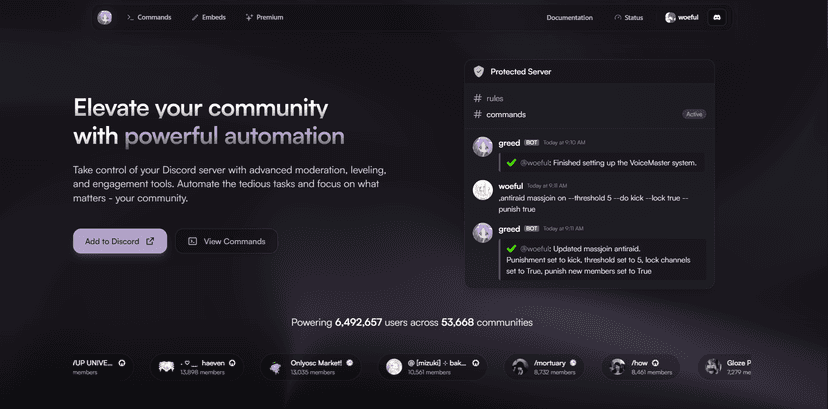Viewport: 828px width, 409px height.
Task: Click the Gloze server avatar
Action: [x=713, y=367]
